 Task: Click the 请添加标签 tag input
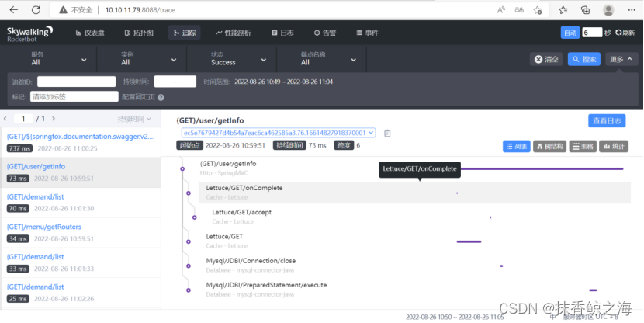(x=74, y=97)
